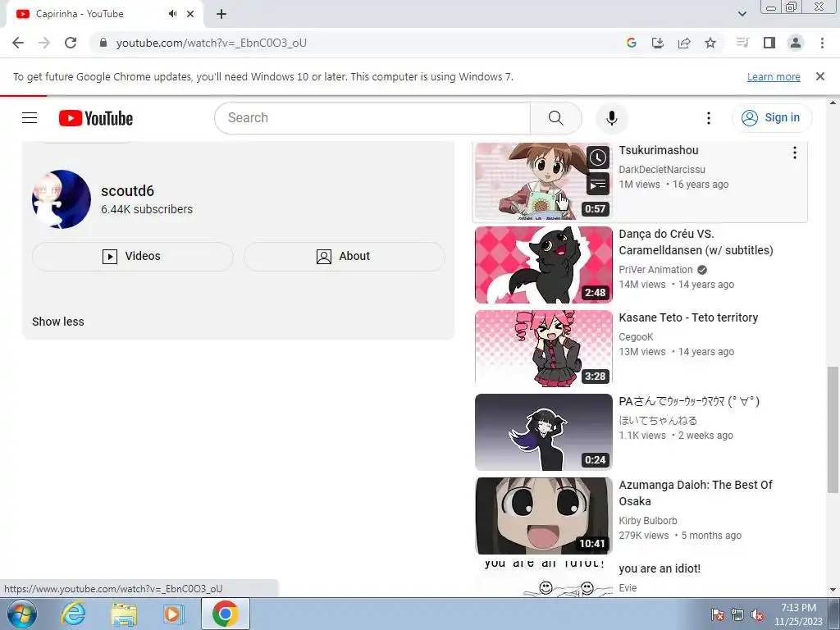The image size is (840, 630).
Task: Sign in to YouTube
Action: (771, 118)
